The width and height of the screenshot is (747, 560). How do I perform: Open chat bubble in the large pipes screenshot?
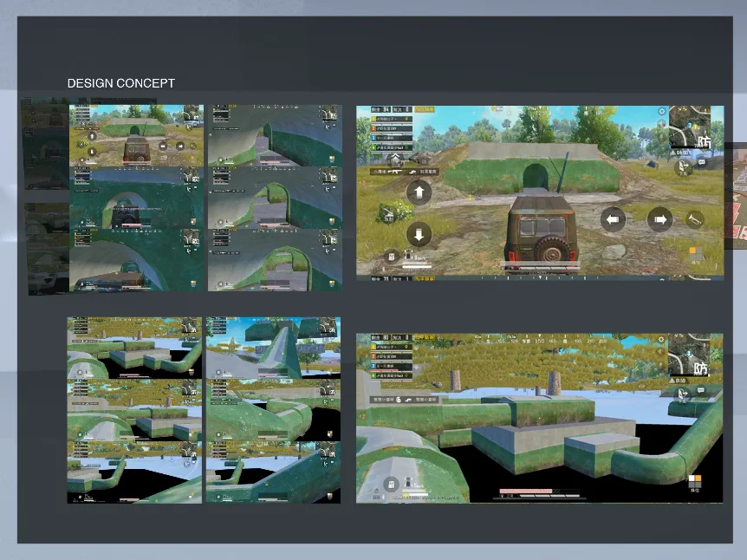coord(701,390)
